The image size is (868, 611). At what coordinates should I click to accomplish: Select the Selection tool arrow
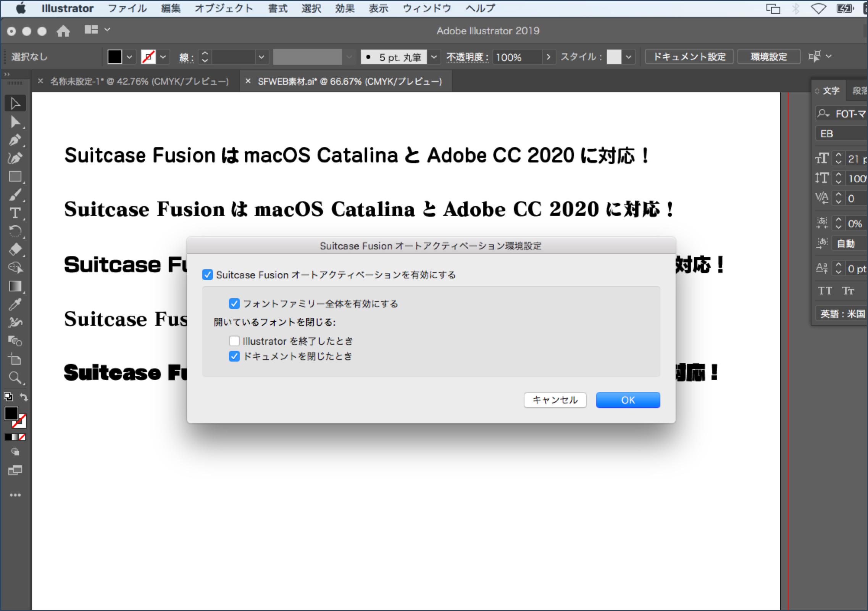point(15,103)
